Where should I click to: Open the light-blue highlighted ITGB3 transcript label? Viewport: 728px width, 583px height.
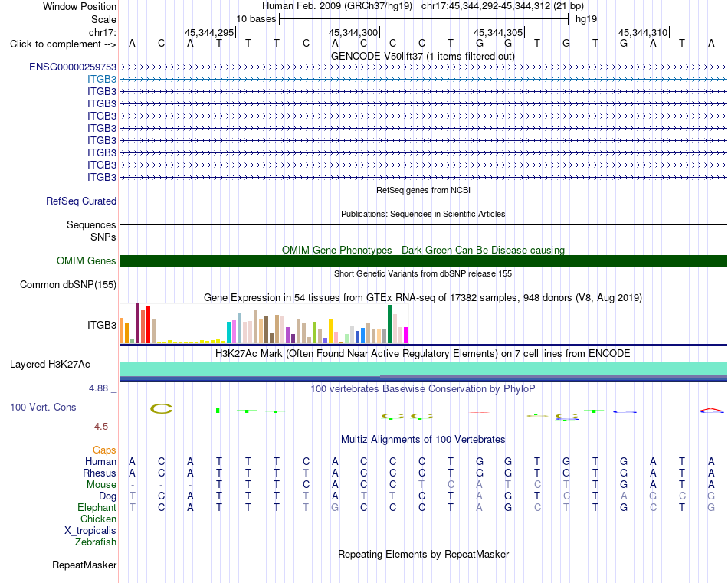tap(102, 79)
